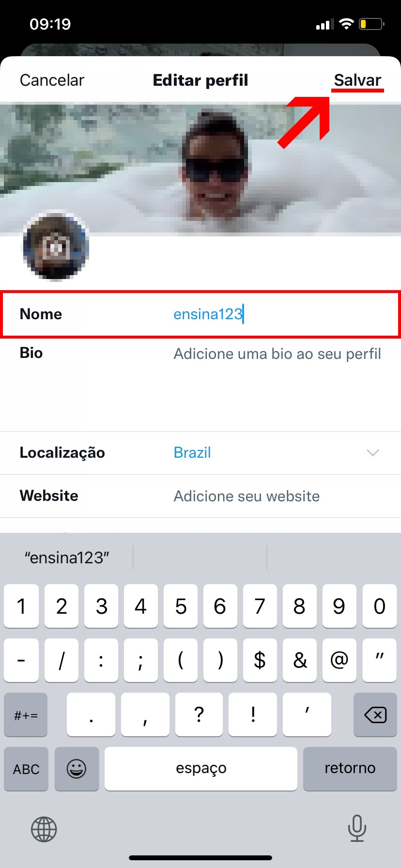Tap the Bio field placeholder

click(x=277, y=354)
